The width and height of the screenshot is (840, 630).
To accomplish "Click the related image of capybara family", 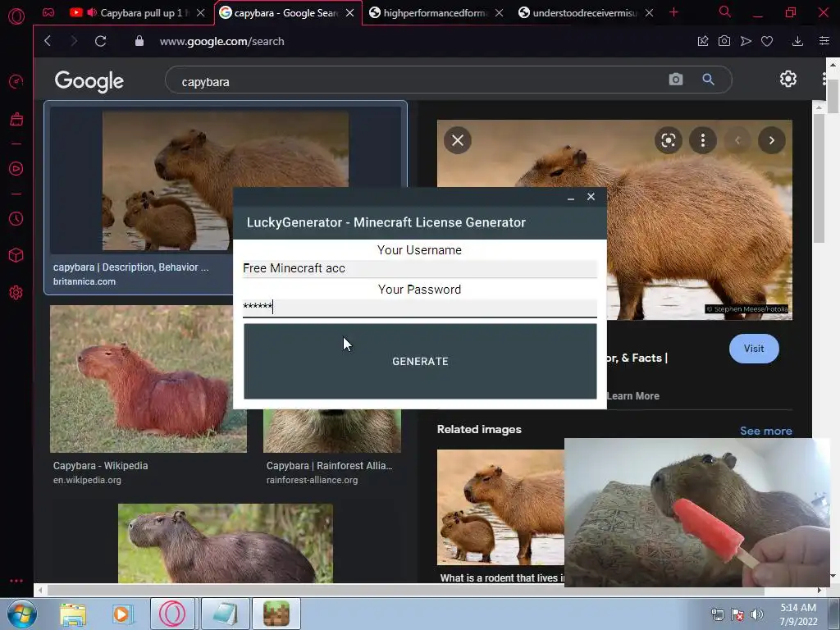I will (x=500, y=507).
